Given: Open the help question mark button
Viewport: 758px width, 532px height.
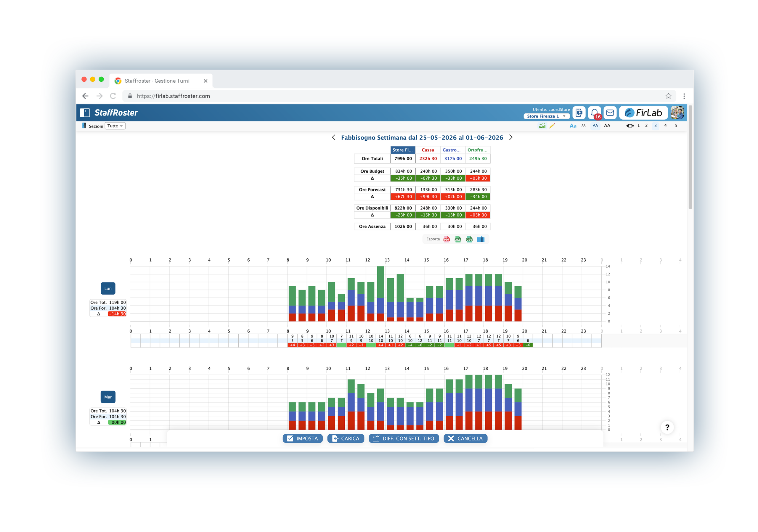Looking at the screenshot, I should (667, 428).
